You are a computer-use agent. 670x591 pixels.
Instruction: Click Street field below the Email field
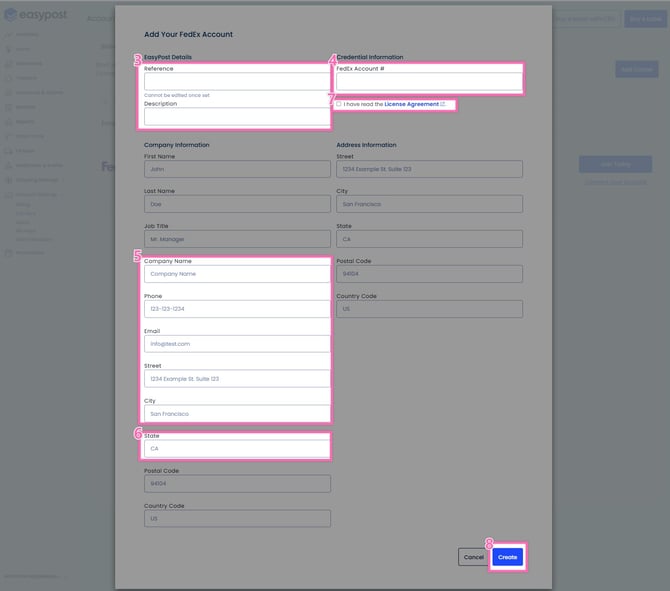237,379
